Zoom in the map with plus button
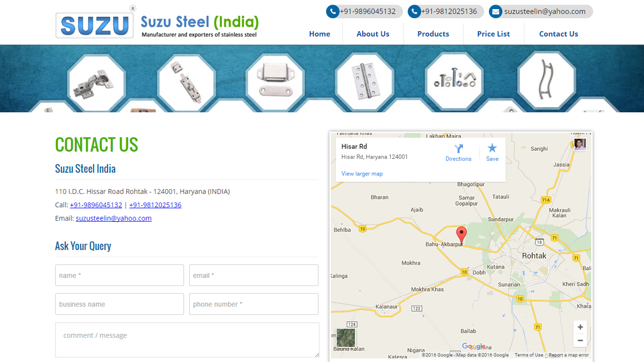The height and width of the screenshot is (362, 644). pos(580,327)
